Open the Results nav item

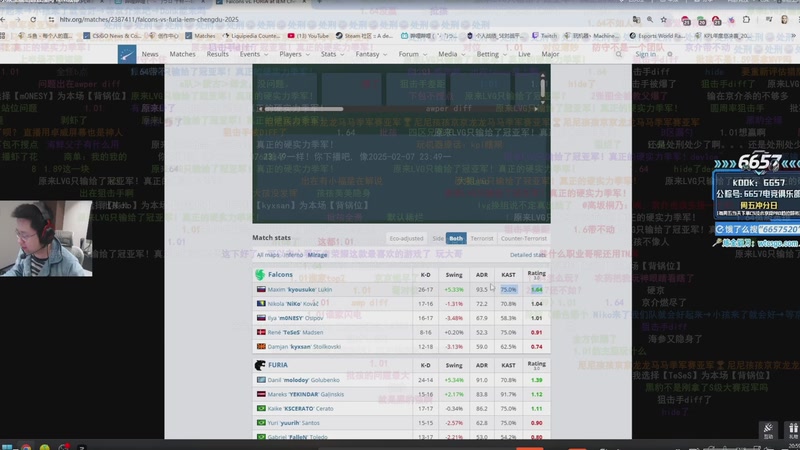(x=217, y=54)
